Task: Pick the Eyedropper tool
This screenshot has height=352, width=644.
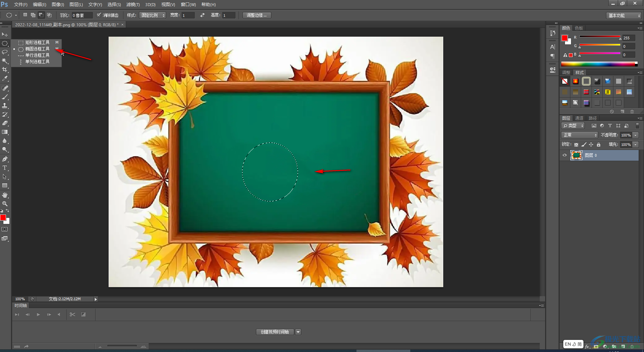Action: pos(5,78)
